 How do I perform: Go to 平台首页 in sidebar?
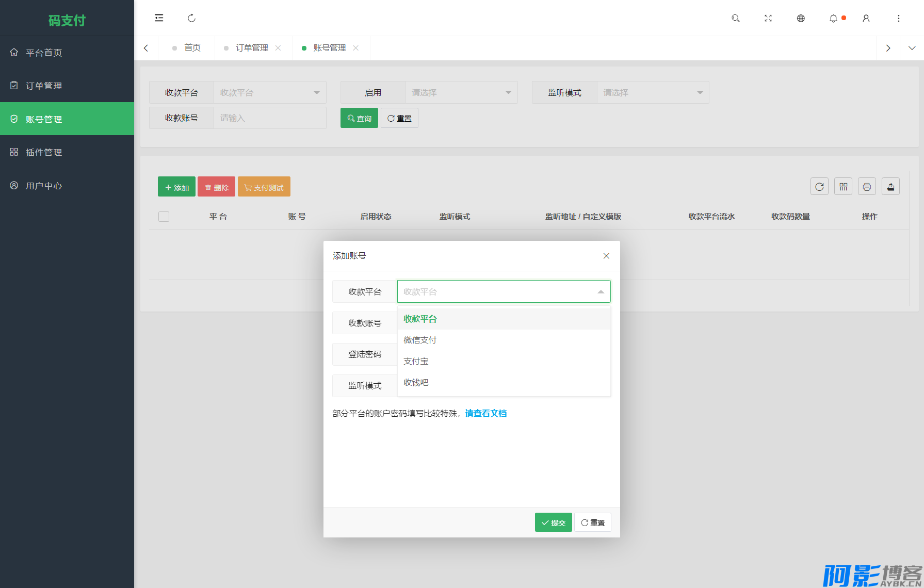pos(67,52)
